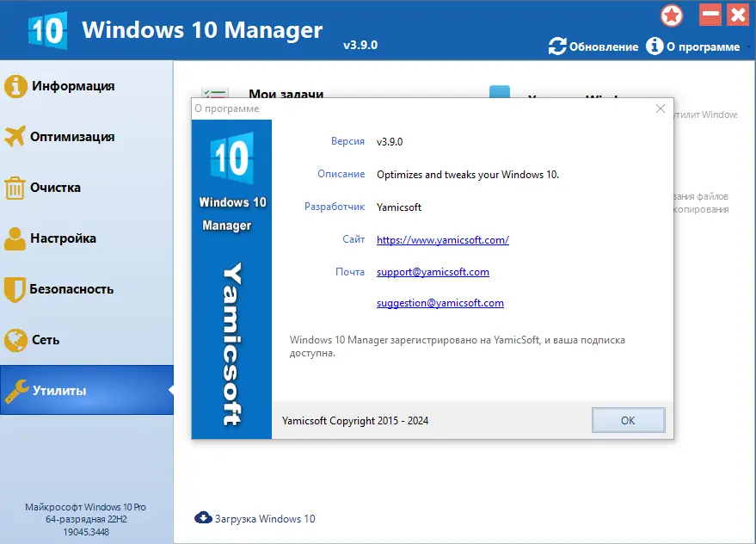The height and width of the screenshot is (544, 756).
Task: Click the 'Optimizes and tweaks your Windows 10.' description
Action: (468, 175)
